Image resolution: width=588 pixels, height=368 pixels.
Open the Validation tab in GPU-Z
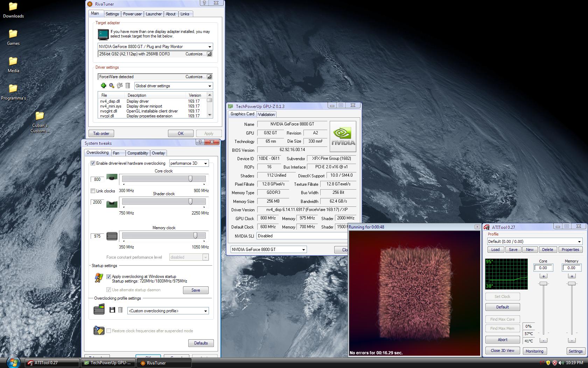(266, 115)
